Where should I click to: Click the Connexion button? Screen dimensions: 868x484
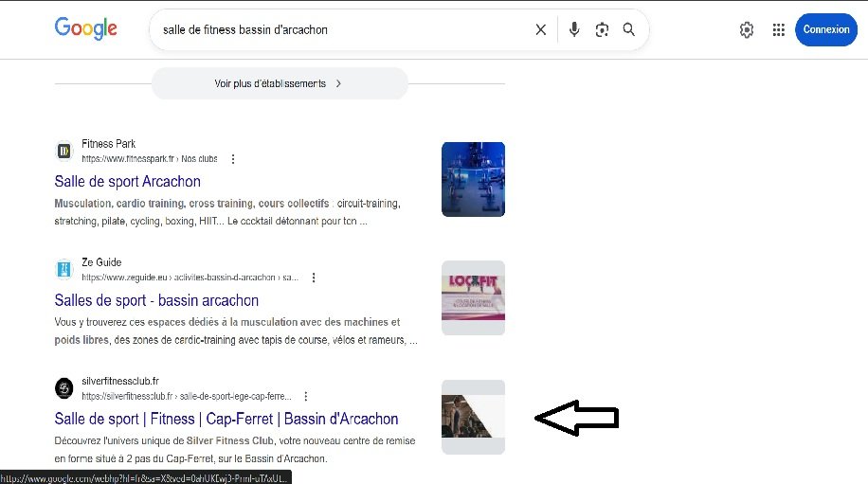point(826,30)
